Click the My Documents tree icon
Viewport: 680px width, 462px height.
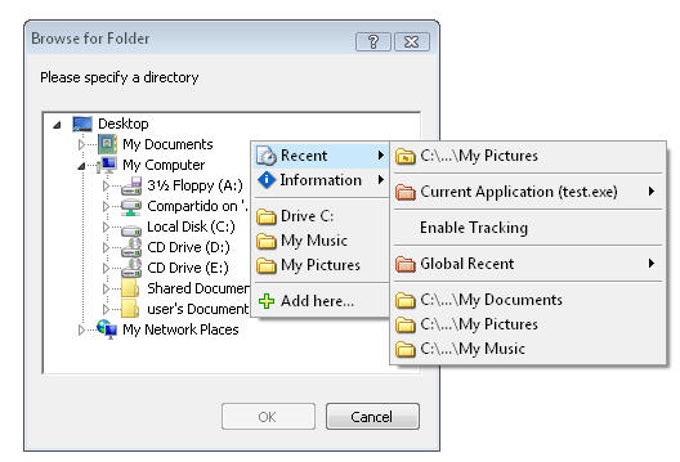[107, 144]
